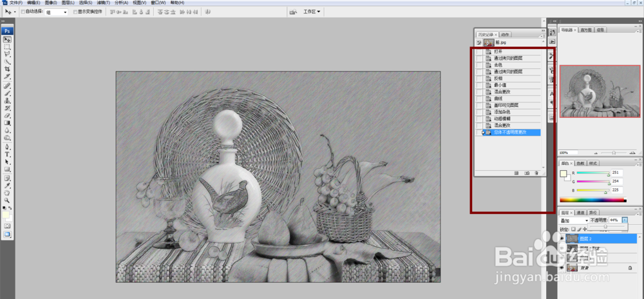Open the 工作区 workspace dropdown

tap(312, 12)
